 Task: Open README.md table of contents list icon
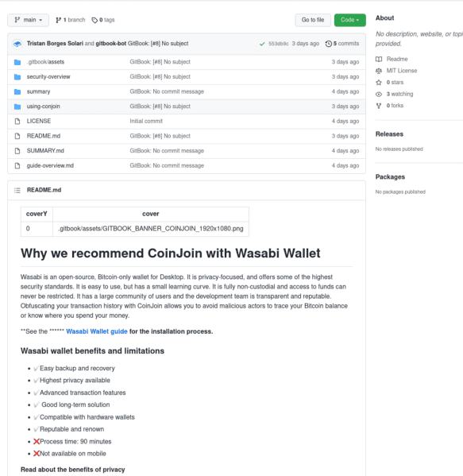click(17, 190)
